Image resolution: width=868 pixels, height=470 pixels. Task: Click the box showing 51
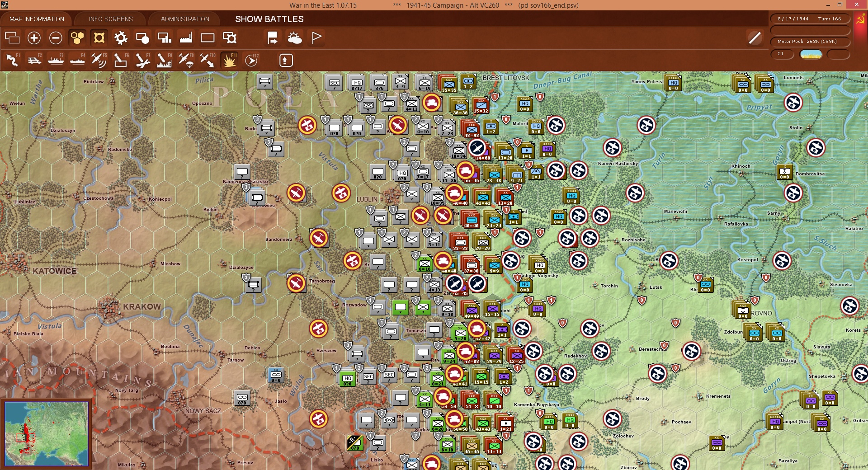782,54
